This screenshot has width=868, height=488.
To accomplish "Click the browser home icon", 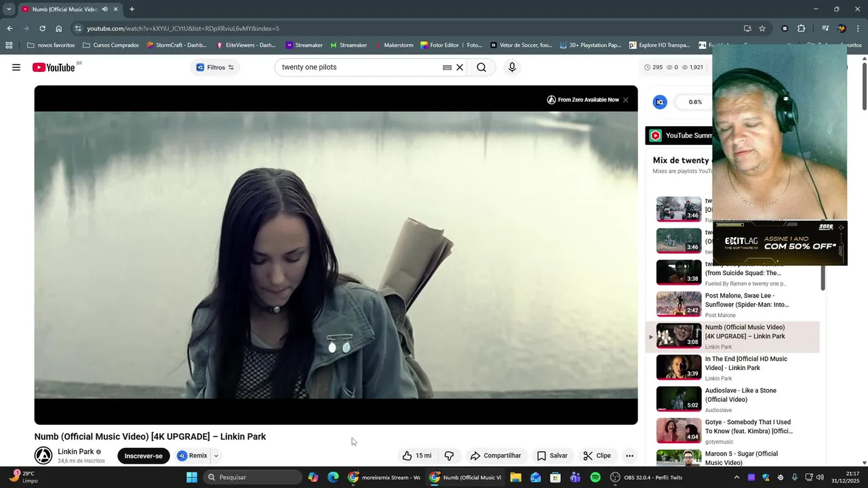I will 59,28.
